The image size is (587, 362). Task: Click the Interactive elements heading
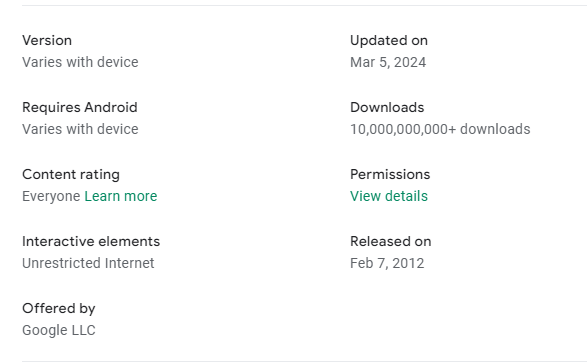pyautogui.click(x=91, y=241)
